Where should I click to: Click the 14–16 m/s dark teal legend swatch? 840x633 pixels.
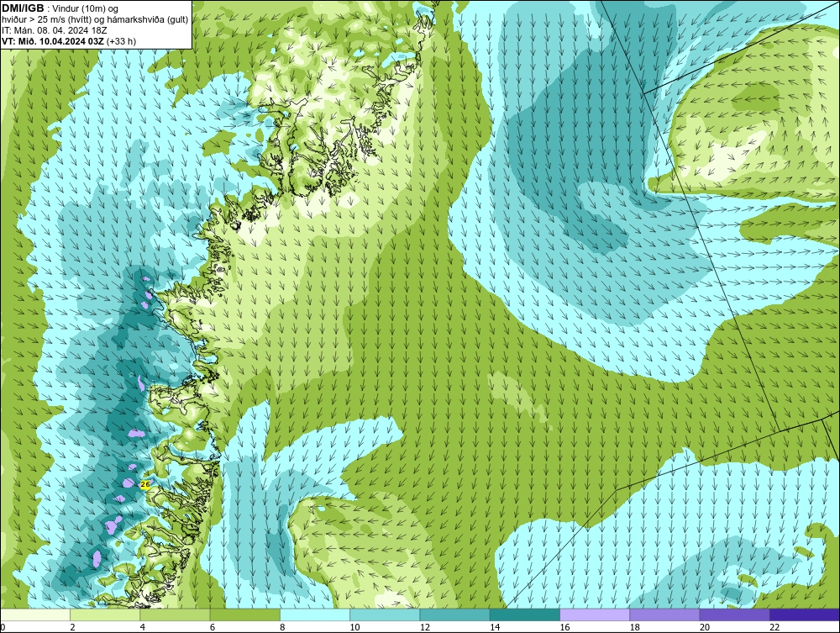(x=524, y=615)
